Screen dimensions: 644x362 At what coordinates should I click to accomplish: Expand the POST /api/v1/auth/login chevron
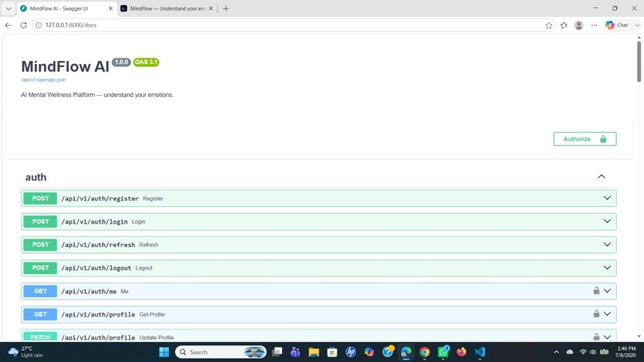pyautogui.click(x=607, y=221)
